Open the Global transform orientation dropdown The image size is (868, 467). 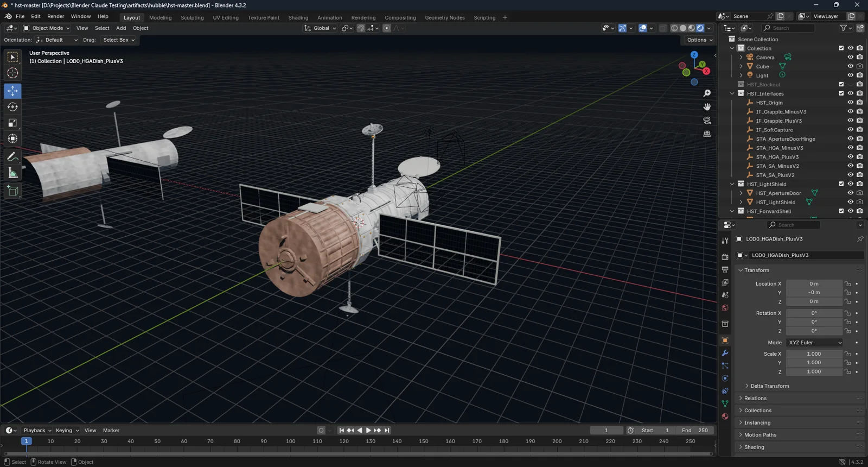tap(320, 28)
